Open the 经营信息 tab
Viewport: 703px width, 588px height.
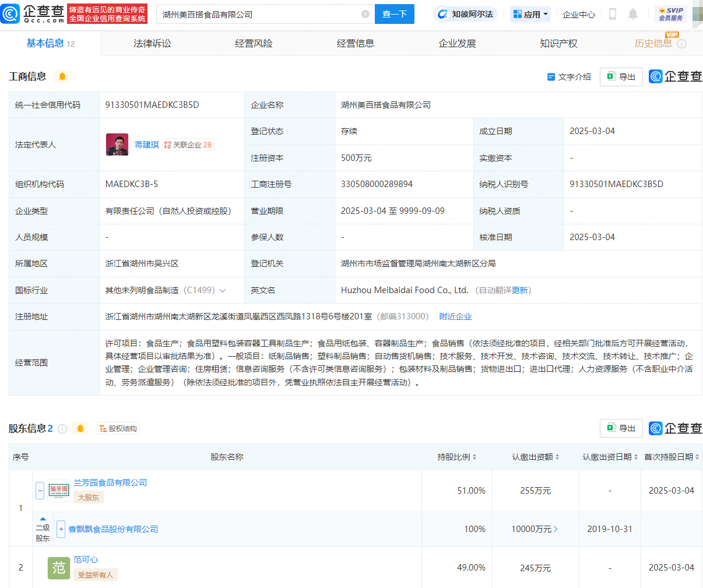pos(356,43)
